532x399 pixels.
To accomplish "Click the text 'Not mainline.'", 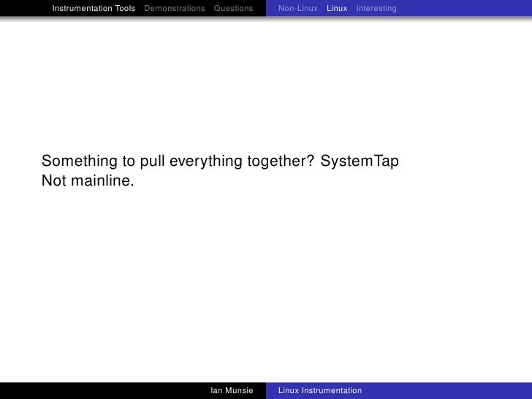I will (x=88, y=180).
